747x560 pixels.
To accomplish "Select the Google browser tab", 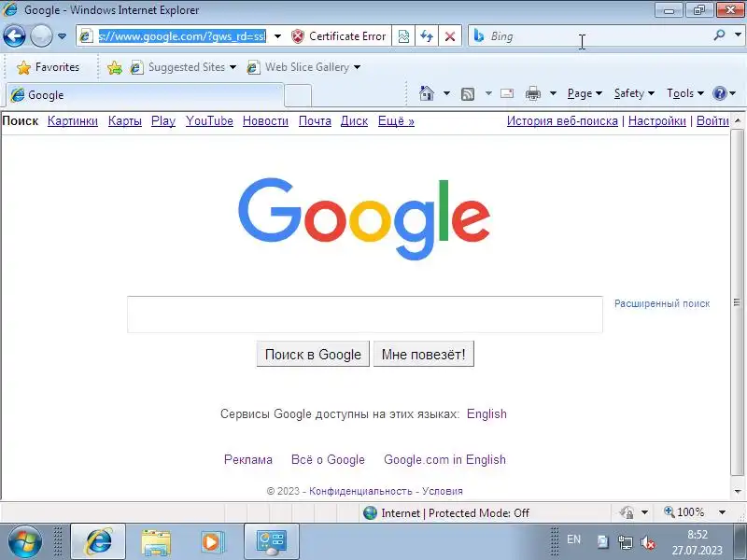I will click(145, 95).
